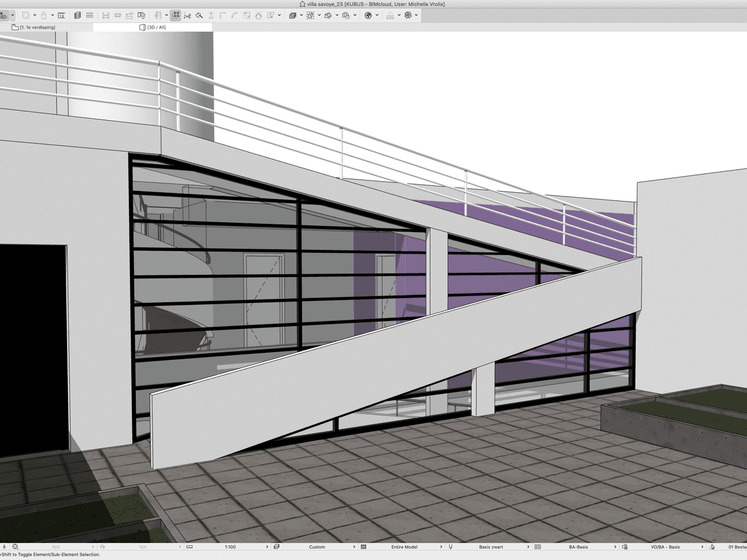Screen dimensions: 747x560
Task: Toggle the ruler measure icon in toolbar
Action: click(62, 15)
